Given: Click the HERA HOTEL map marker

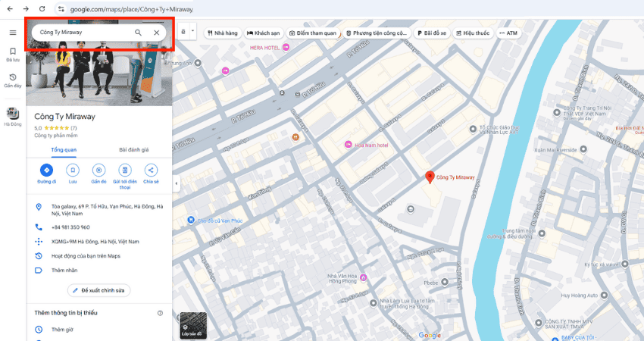Looking at the screenshot, I should 286,48.
